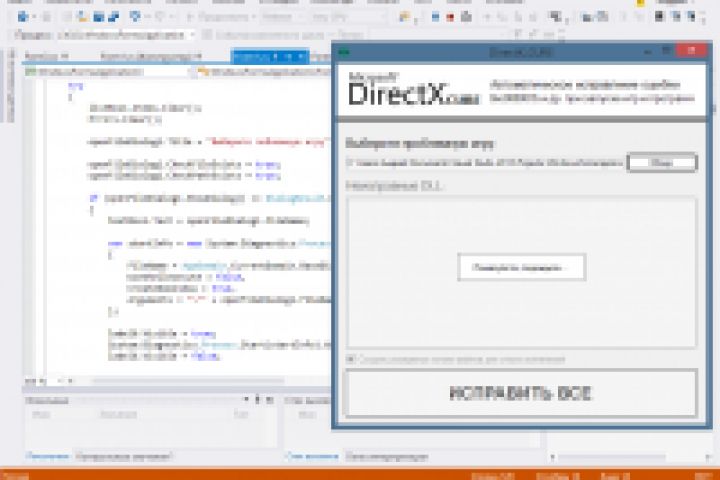Close the active blue editor tab
This screenshot has width=720, height=480.
tap(300, 56)
